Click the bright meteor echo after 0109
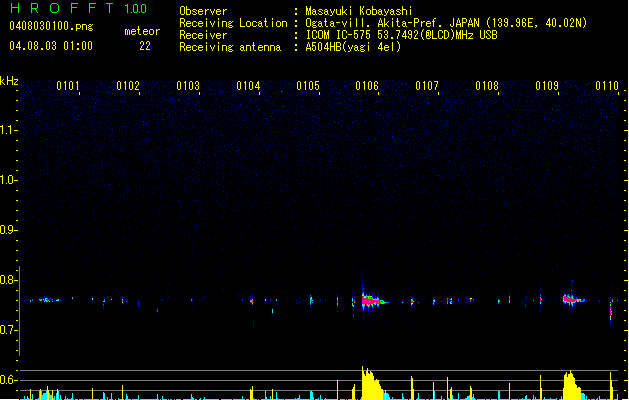The width and height of the screenshot is (629, 400). [x=573, y=299]
